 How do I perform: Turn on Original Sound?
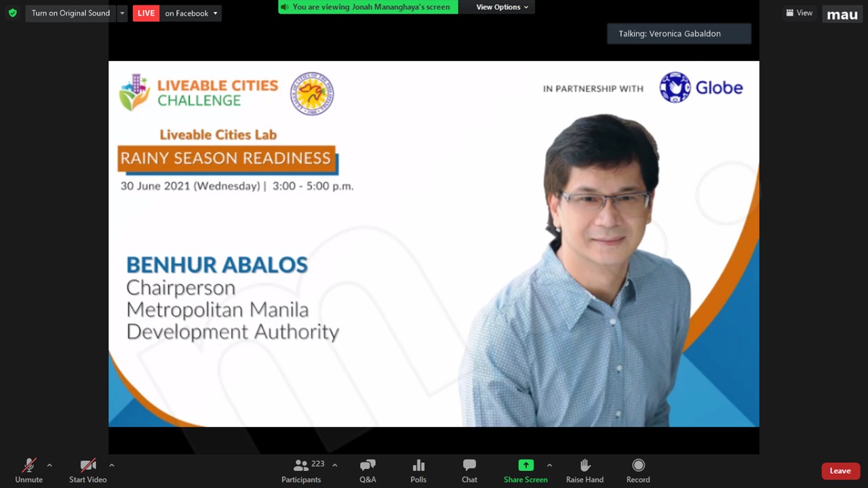tap(71, 13)
